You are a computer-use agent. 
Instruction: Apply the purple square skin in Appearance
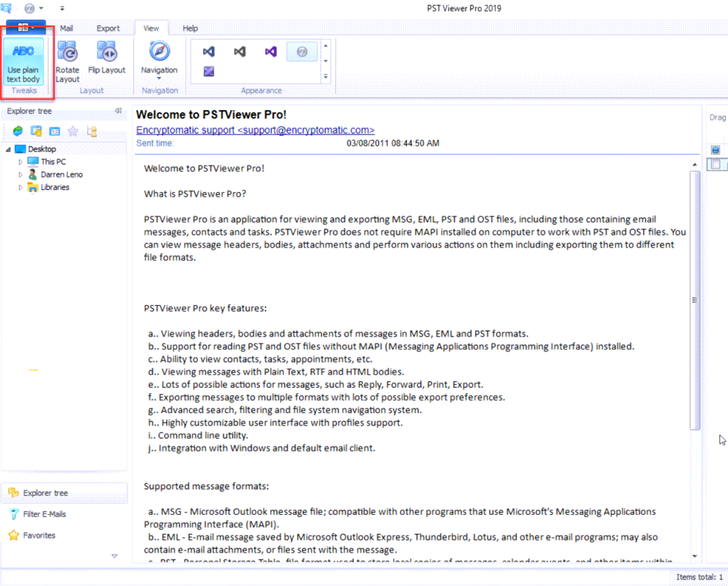[209, 71]
